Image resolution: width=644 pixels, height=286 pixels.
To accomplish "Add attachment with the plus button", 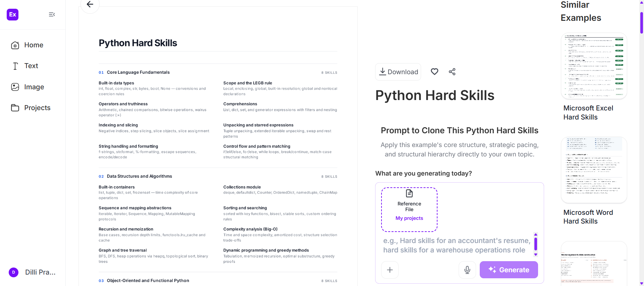I will click(390, 270).
